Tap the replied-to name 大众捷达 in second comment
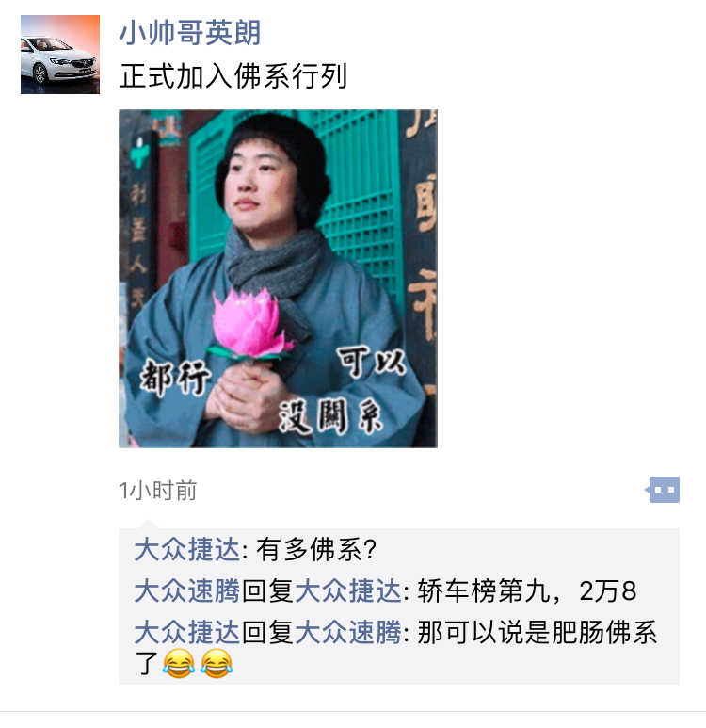This screenshot has width=706, height=728. tap(348, 591)
